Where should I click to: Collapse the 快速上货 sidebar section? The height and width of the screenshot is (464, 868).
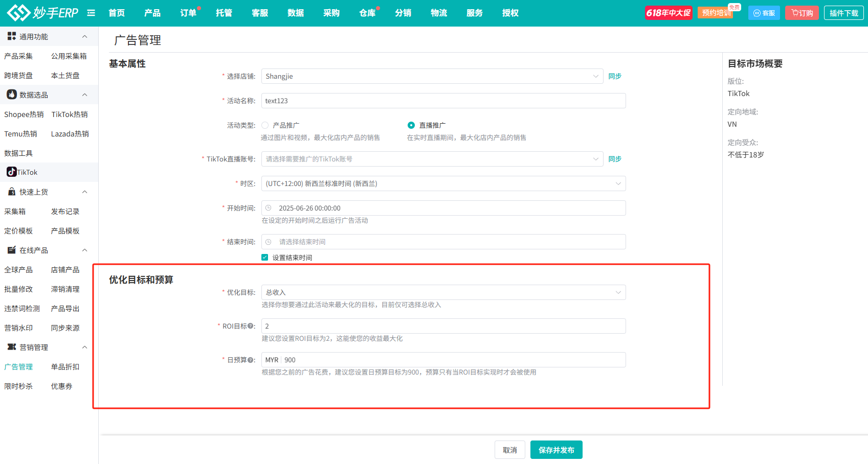85,192
